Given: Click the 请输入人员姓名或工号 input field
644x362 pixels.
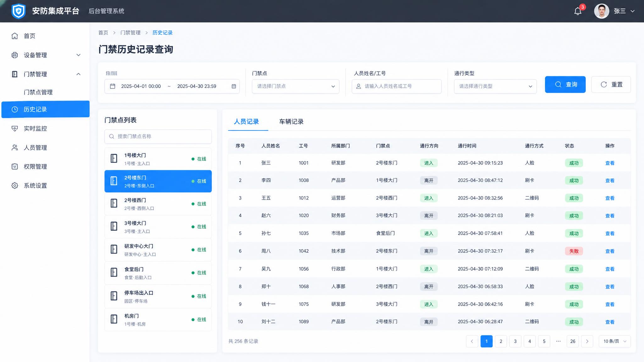Looking at the screenshot, I should pos(397,86).
